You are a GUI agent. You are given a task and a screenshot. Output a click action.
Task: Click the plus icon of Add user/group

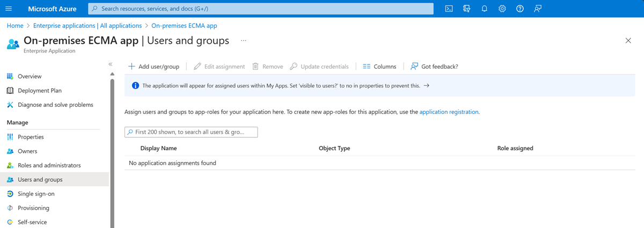131,67
